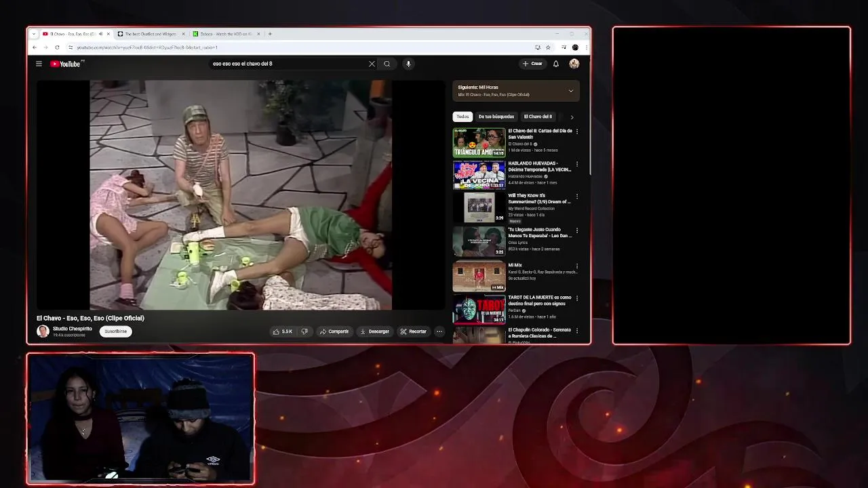The image size is (868, 488).
Task: Click the browser back arrow
Action: [35, 47]
